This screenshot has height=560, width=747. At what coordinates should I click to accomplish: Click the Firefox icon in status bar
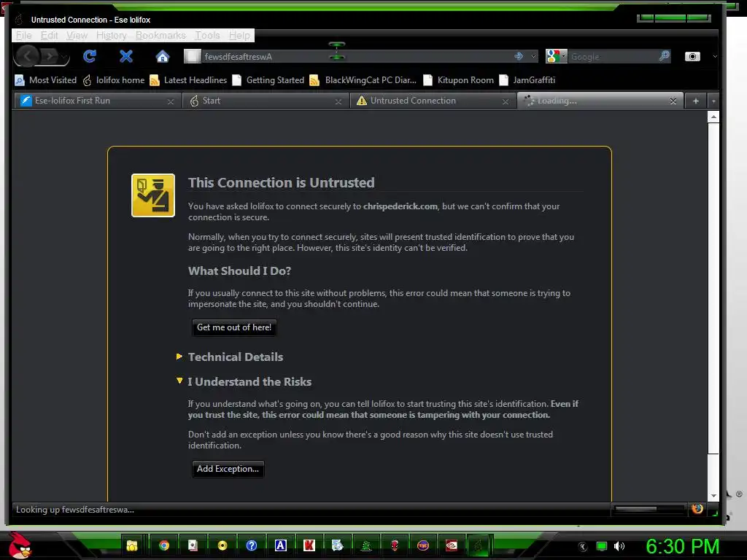pyautogui.click(x=697, y=508)
